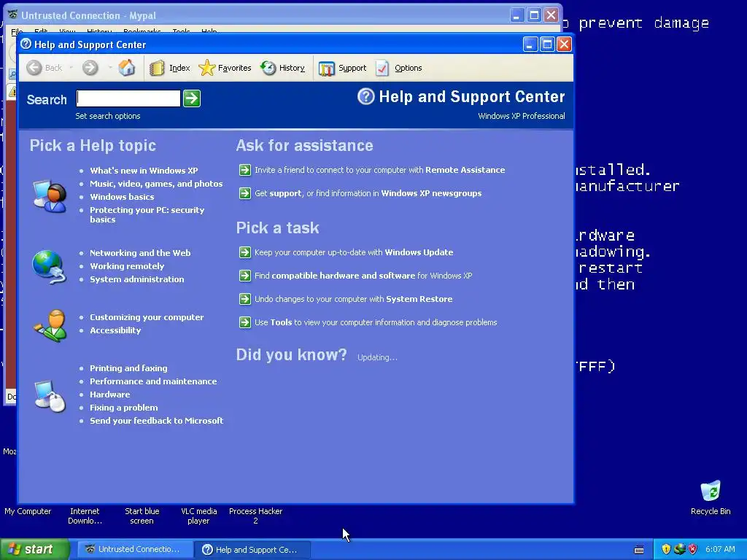747x560 pixels.
Task: Go to the Help home page icon
Action: click(x=127, y=68)
